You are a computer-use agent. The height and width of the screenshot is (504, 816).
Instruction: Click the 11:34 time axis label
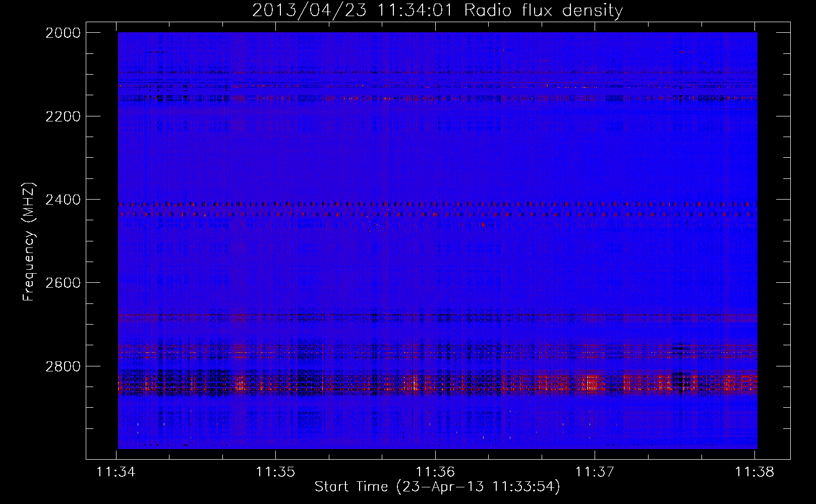[116, 472]
